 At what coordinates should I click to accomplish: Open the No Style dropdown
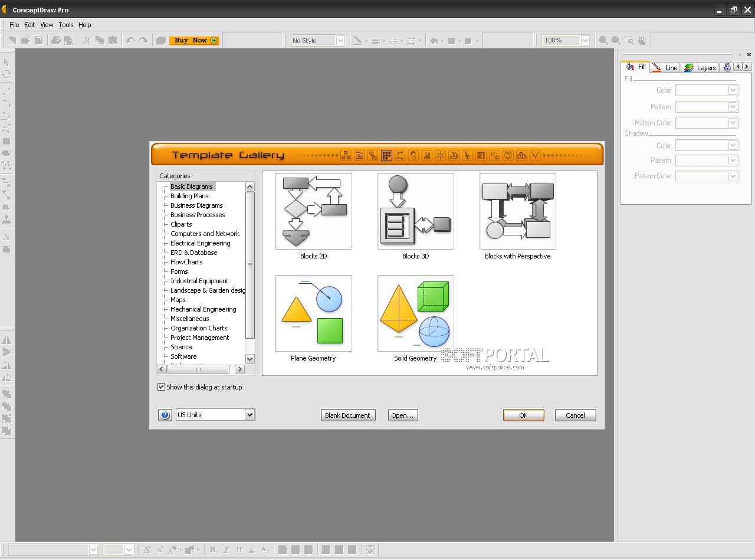[340, 41]
